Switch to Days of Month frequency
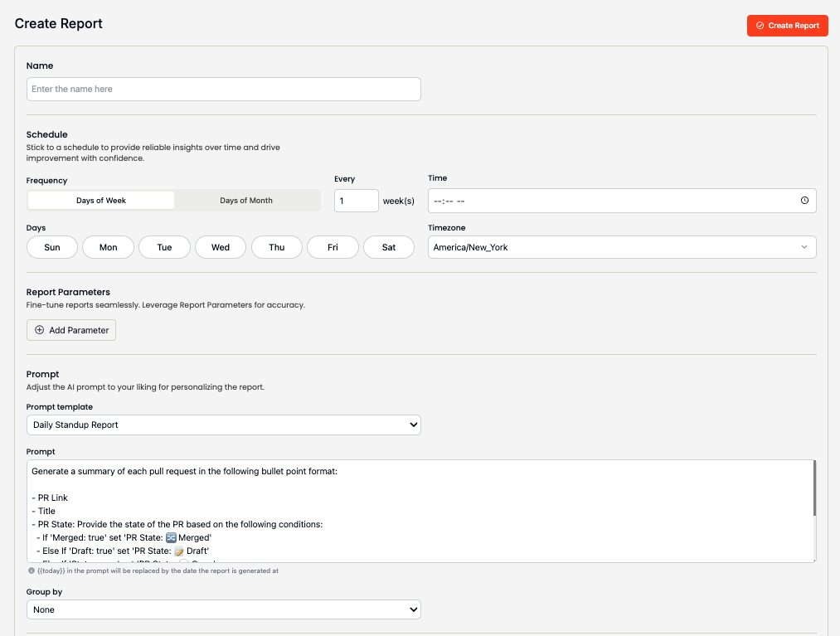Image resolution: width=840 pixels, height=636 pixels. [x=246, y=201]
